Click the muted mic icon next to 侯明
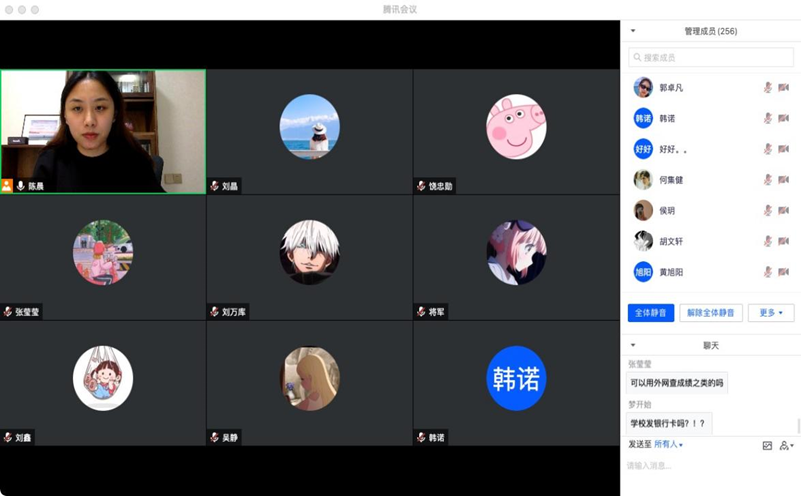Screen dimensions: 801x496 tap(767, 211)
